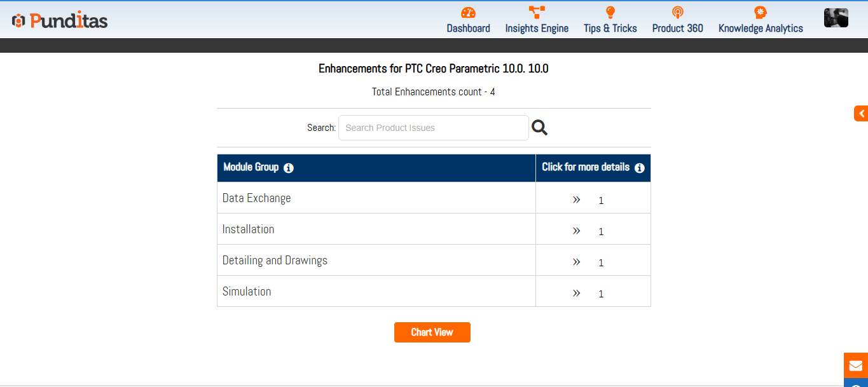Image resolution: width=868 pixels, height=387 pixels.
Task: Go to the Dashboard menu label
Action: pos(468,29)
